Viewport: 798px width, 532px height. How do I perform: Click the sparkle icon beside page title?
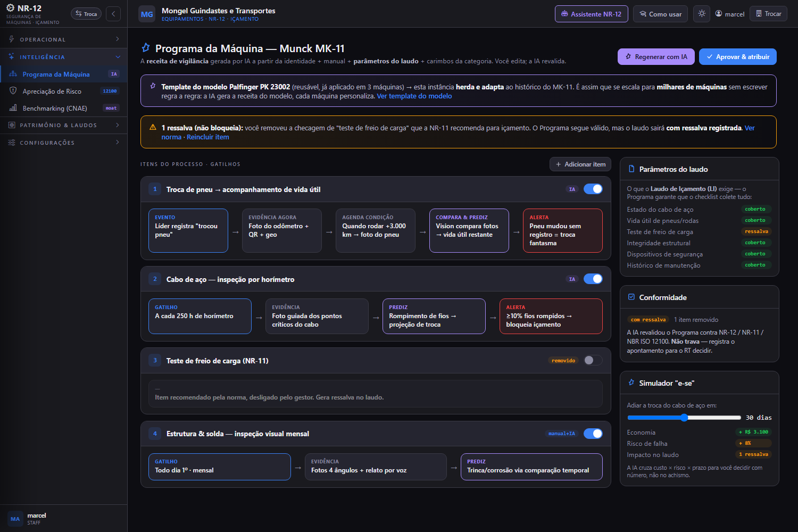[x=145, y=48]
